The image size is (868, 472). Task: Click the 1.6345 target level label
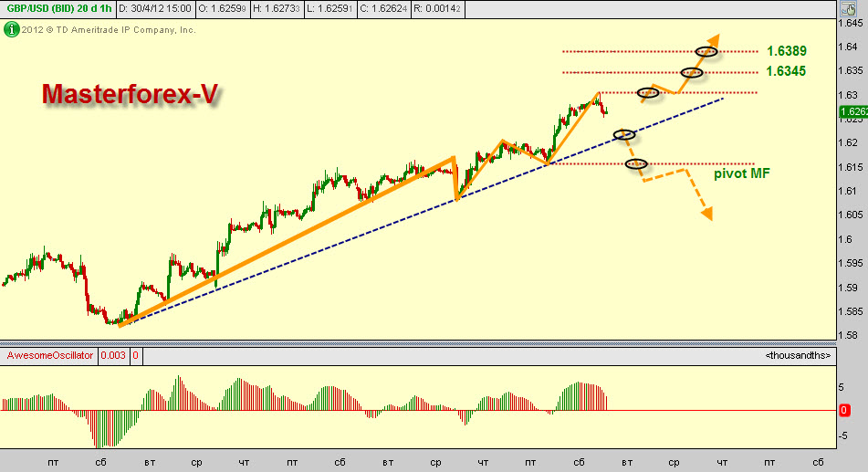click(x=786, y=70)
